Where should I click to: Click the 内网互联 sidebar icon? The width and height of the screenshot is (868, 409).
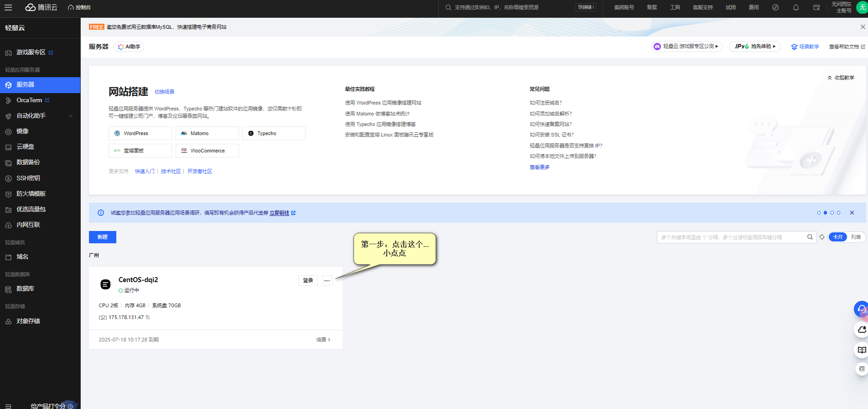[x=8, y=225]
